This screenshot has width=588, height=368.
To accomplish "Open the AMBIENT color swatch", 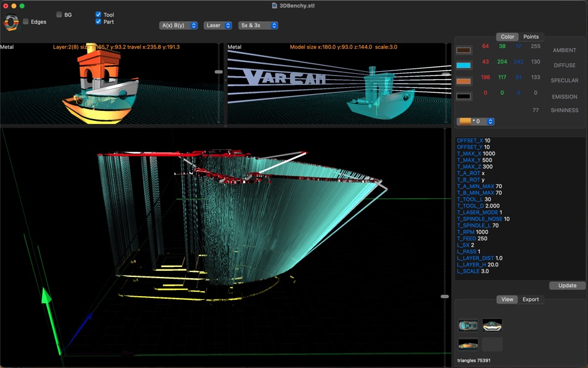I will pos(464,50).
